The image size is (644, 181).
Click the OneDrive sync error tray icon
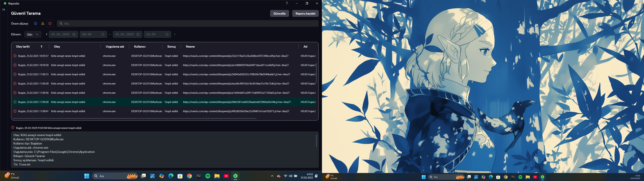pyautogui.click(x=279, y=176)
